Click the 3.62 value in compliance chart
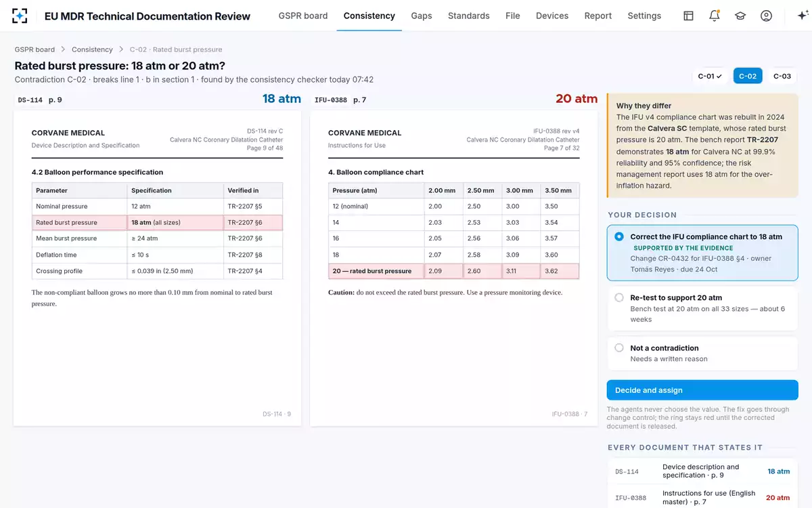This screenshot has height=508, width=812. pyautogui.click(x=560, y=271)
